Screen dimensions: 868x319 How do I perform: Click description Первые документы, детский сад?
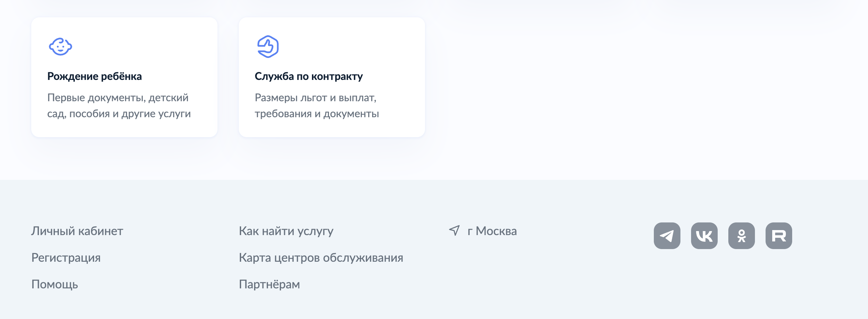pos(119,106)
